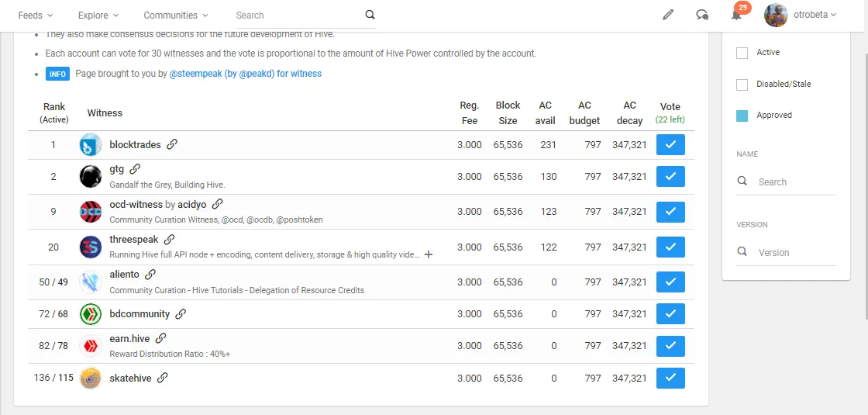The height and width of the screenshot is (415, 868).
Task: Open the Feeds dropdown menu
Action: point(36,15)
